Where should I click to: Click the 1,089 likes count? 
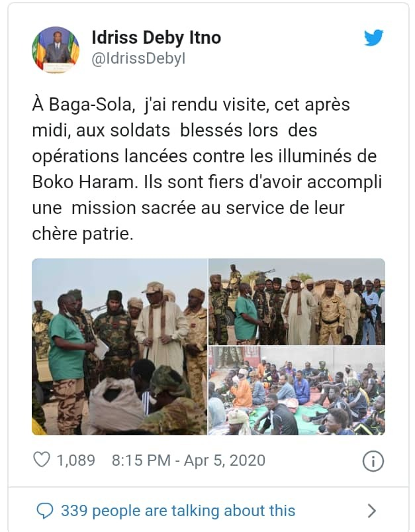click(x=77, y=460)
